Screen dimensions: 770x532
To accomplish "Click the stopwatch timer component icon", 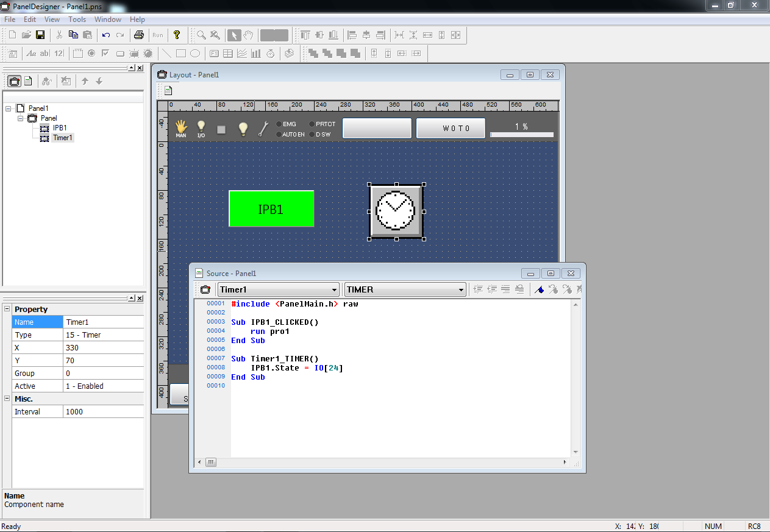I will (270, 54).
